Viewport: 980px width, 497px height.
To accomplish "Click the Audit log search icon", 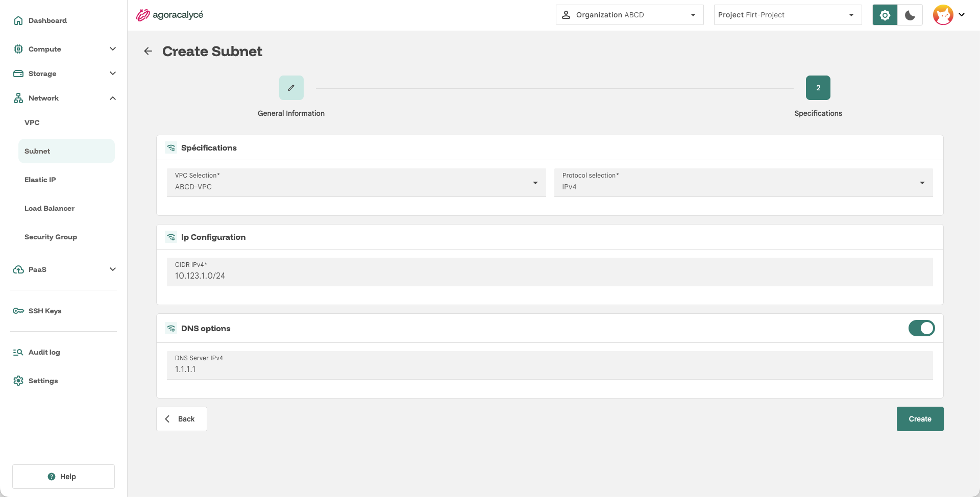I will pos(18,352).
